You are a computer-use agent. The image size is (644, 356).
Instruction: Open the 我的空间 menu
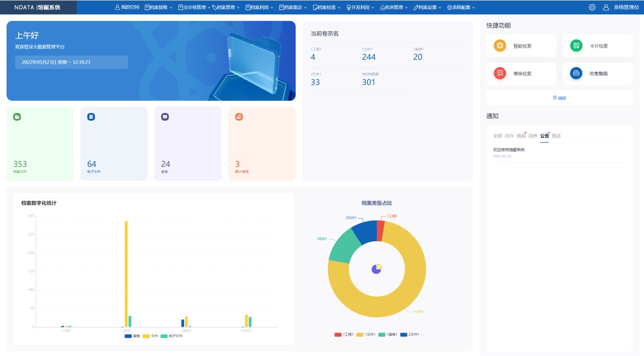[x=127, y=7]
